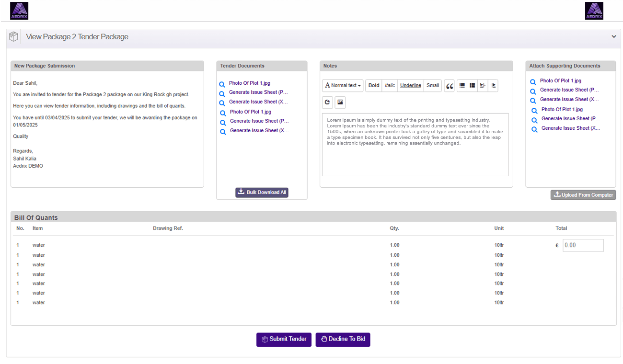
Task: Click the Total price input field
Action: pos(583,245)
